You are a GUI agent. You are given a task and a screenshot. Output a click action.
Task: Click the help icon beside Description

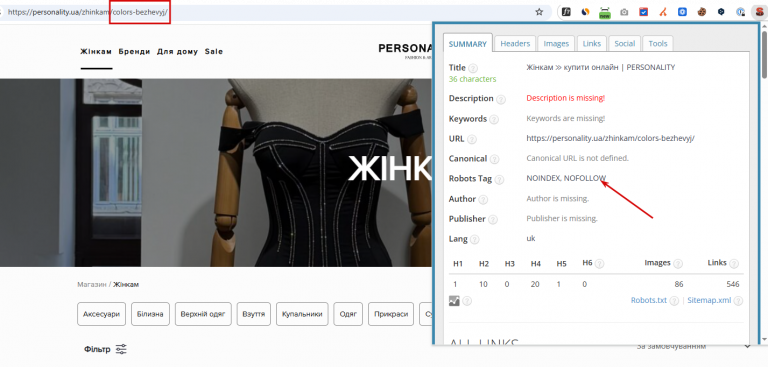pyautogui.click(x=501, y=99)
